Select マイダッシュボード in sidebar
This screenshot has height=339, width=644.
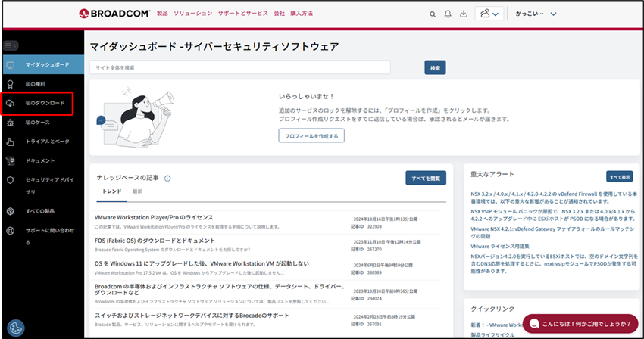click(43, 65)
